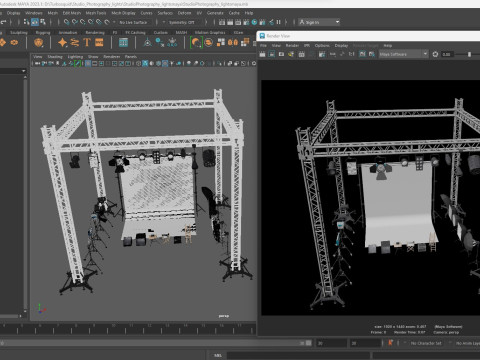Expand the left panel dropdown arrow
The image size is (480, 360).
click(23, 71)
